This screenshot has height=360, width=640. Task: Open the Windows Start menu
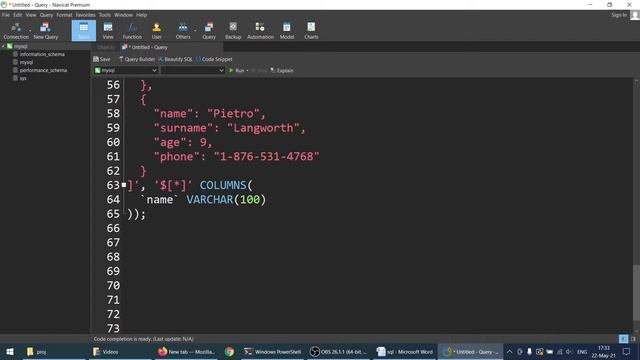[x=10, y=351]
